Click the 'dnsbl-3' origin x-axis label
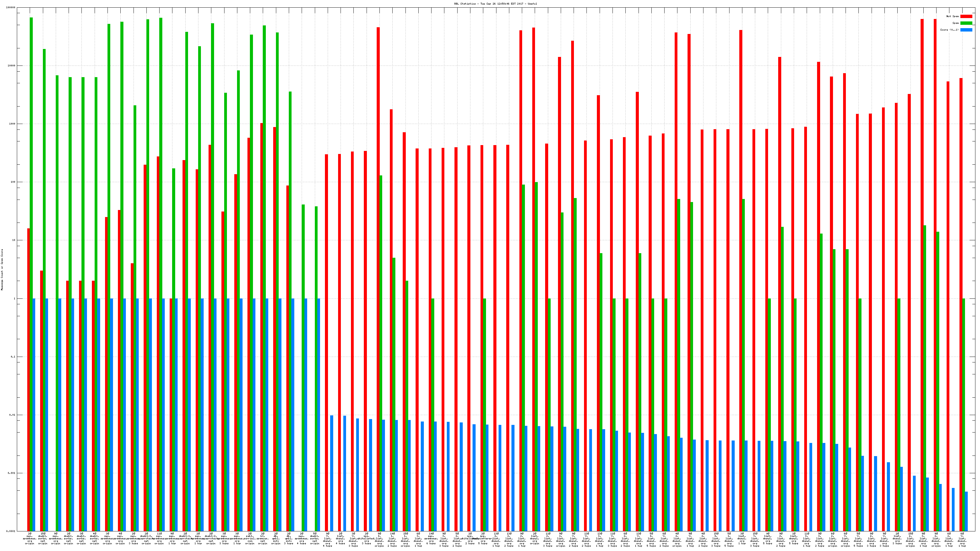The image size is (980, 551). coord(146,538)
